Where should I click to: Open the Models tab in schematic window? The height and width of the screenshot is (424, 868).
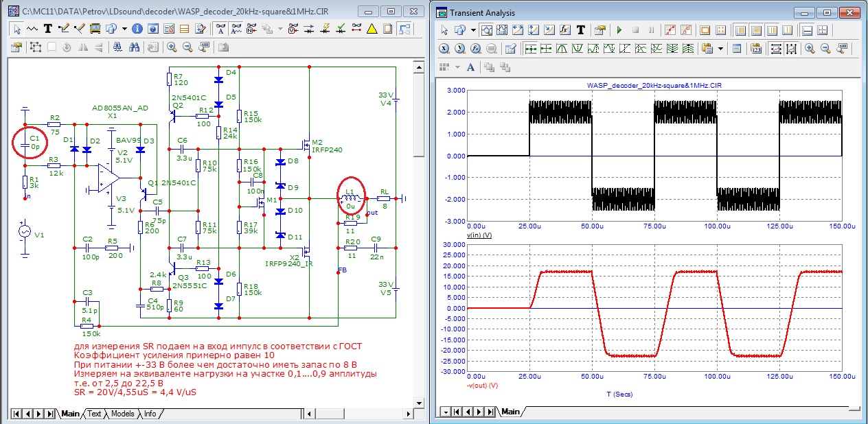tap(122, 414)
